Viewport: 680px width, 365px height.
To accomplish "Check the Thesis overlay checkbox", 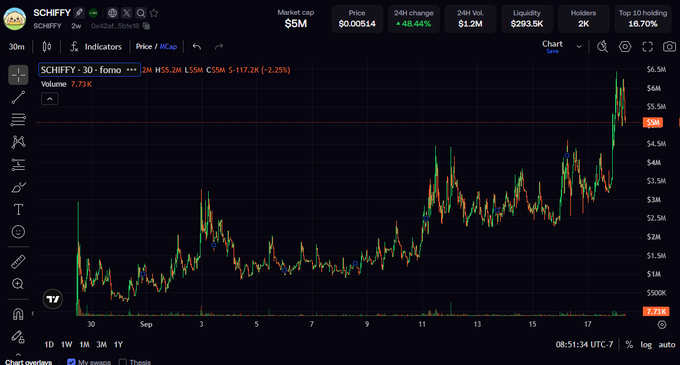I will tap(123, 362).
